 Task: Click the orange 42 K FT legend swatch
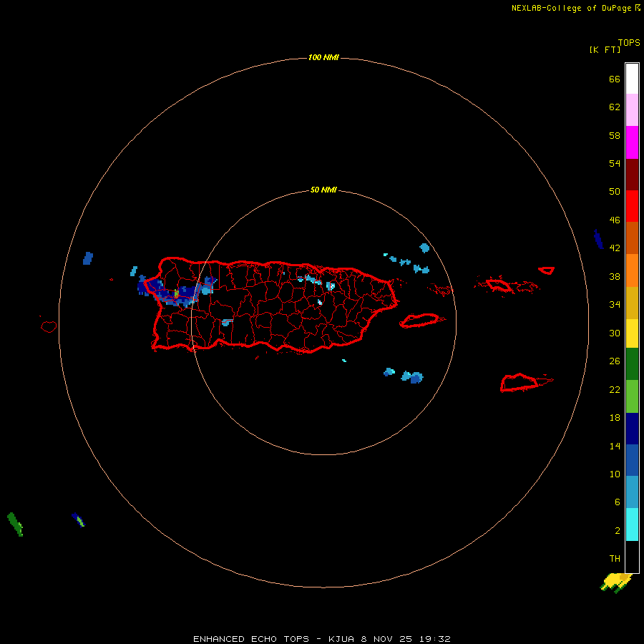(632, 270)
